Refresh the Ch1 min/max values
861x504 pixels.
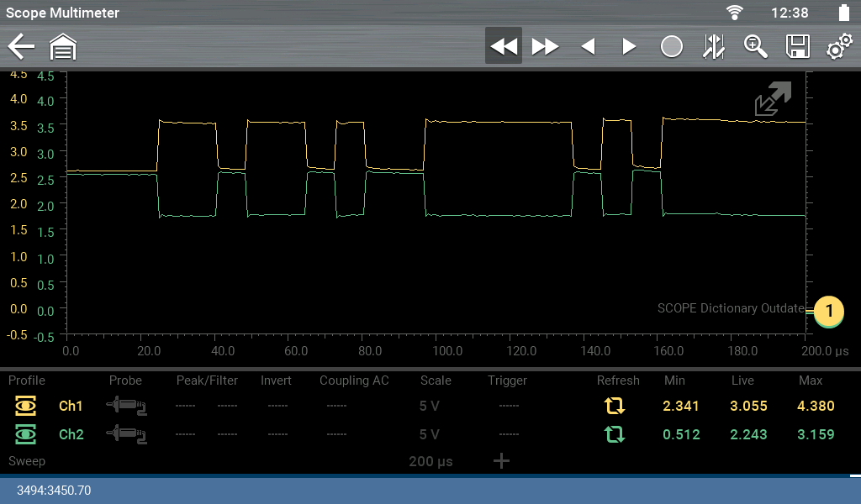point(615,407)
